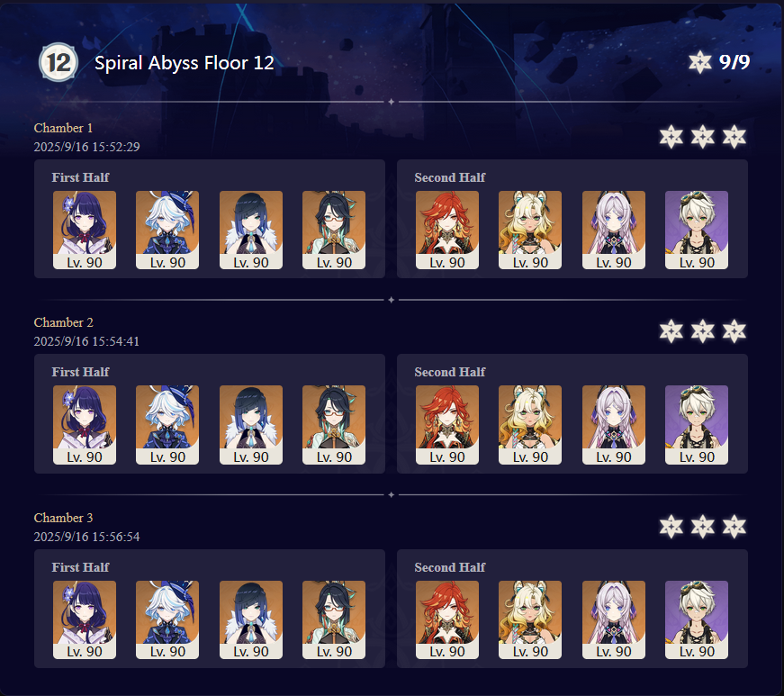Click the Second Half heading in Chamber 3
Viewport: 784px width, 696px height.
coord(449,567)
